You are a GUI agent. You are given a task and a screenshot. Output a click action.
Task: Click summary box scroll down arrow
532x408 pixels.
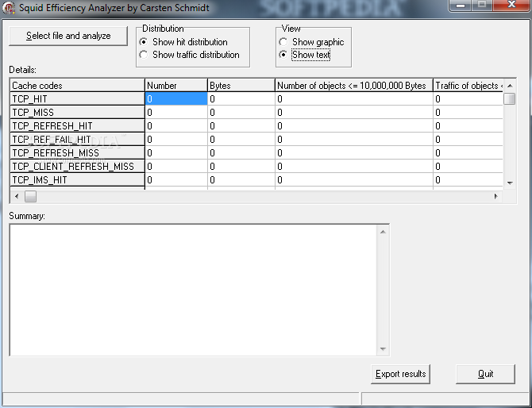(383, 349)
